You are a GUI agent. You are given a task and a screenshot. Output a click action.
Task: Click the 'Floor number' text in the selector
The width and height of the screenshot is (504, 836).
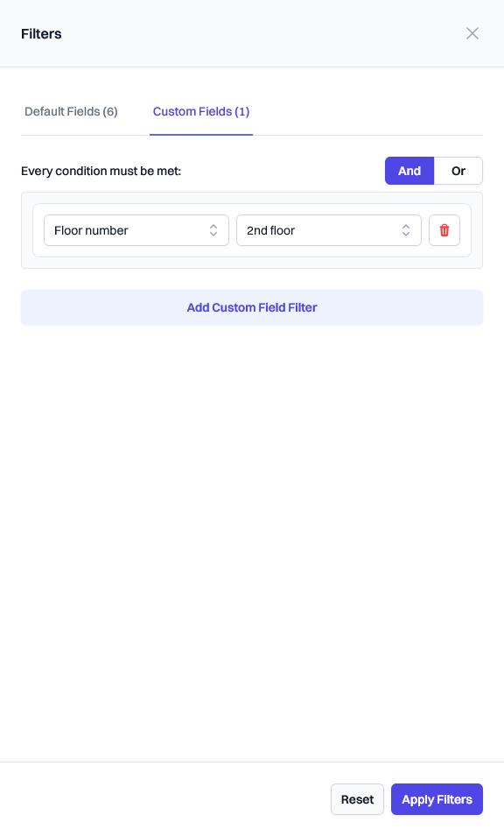click(x=91, y=230)
